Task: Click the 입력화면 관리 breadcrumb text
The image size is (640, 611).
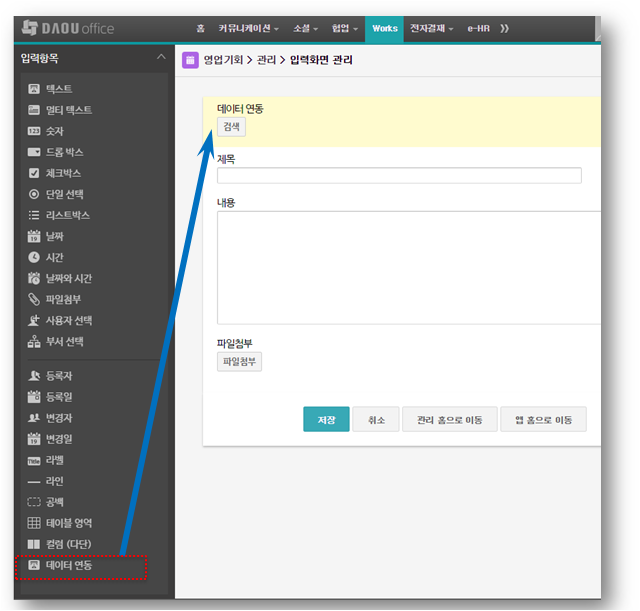Action: pyautogui.click(x=321, y=60)
